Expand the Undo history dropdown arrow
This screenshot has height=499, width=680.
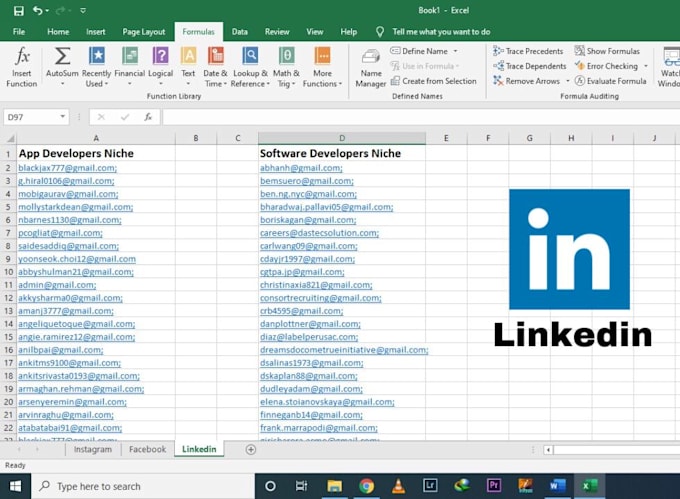(48, 10)
